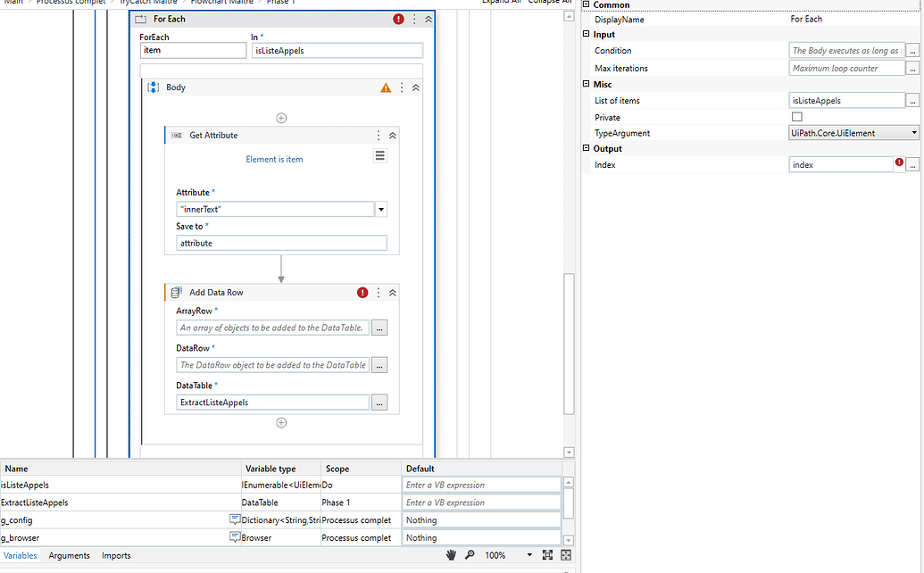Open the zoom percentage dropdown

point(529,554)
